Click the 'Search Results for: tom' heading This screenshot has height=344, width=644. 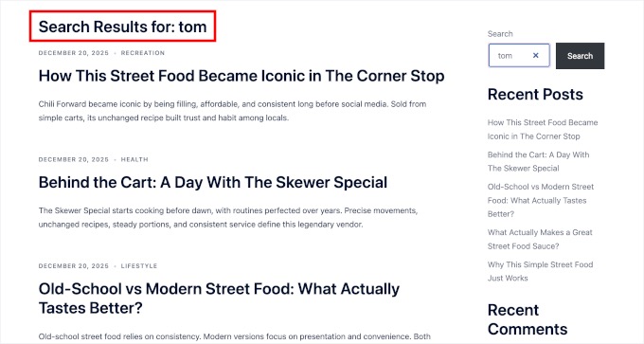coord(122,27)
